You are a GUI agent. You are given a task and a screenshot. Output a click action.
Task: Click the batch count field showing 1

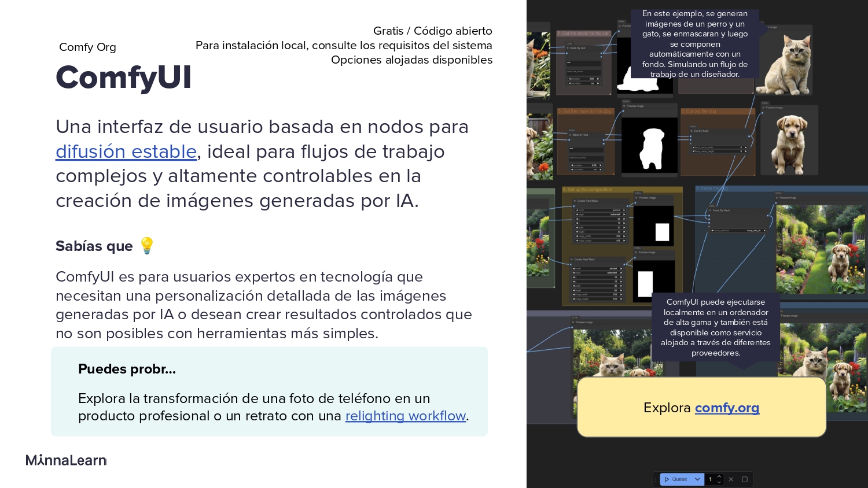pos(710,479)
